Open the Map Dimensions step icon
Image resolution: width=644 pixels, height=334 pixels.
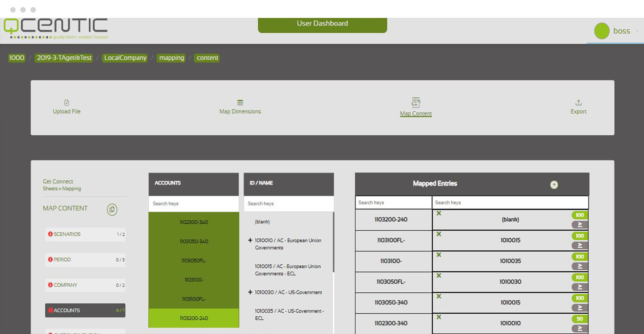pos(240,103)
